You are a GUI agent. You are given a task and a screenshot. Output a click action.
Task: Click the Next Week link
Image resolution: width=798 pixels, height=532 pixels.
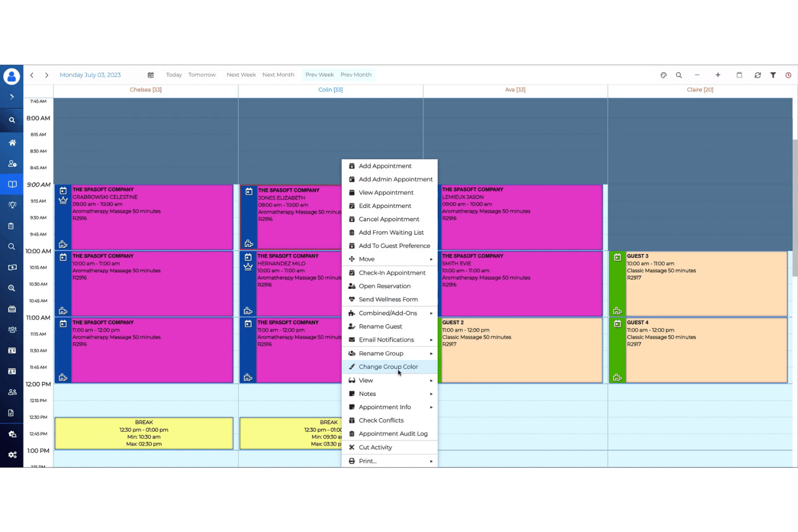click(241, 75)
